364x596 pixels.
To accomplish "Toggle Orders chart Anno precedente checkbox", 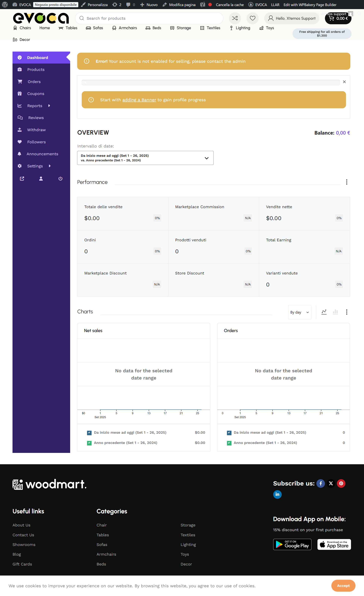I will [229, 443].
